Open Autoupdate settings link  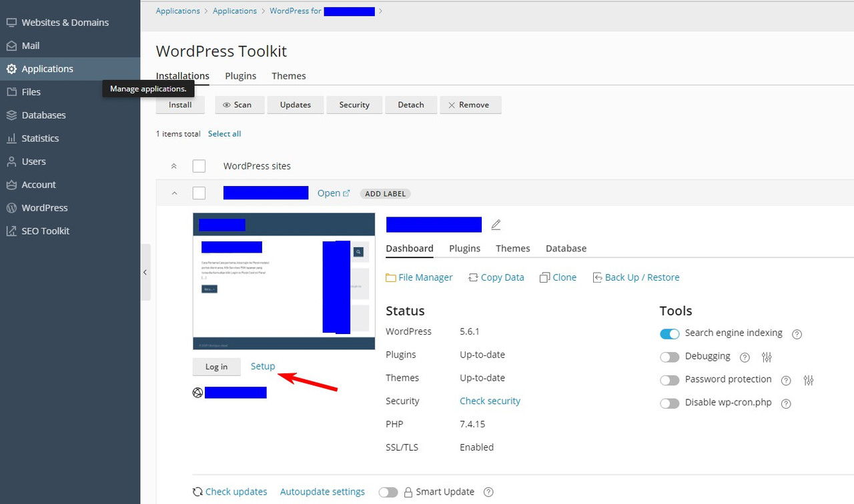(x=322, y=492)
